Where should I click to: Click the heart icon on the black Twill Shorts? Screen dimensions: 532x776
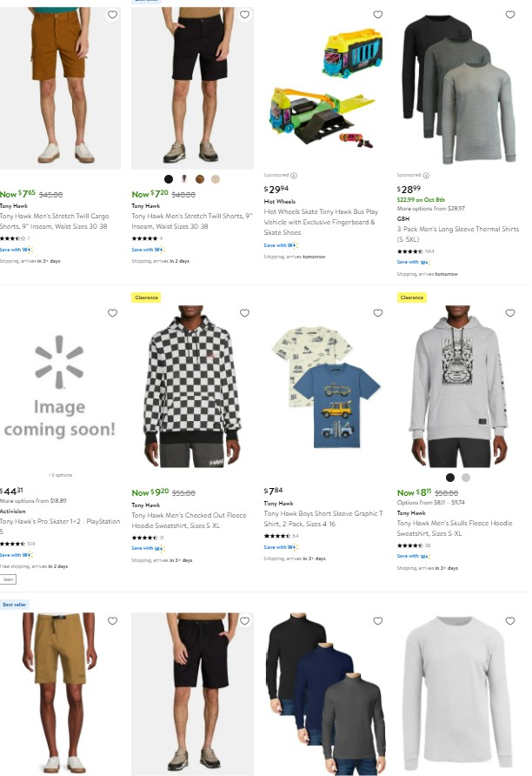245,14
